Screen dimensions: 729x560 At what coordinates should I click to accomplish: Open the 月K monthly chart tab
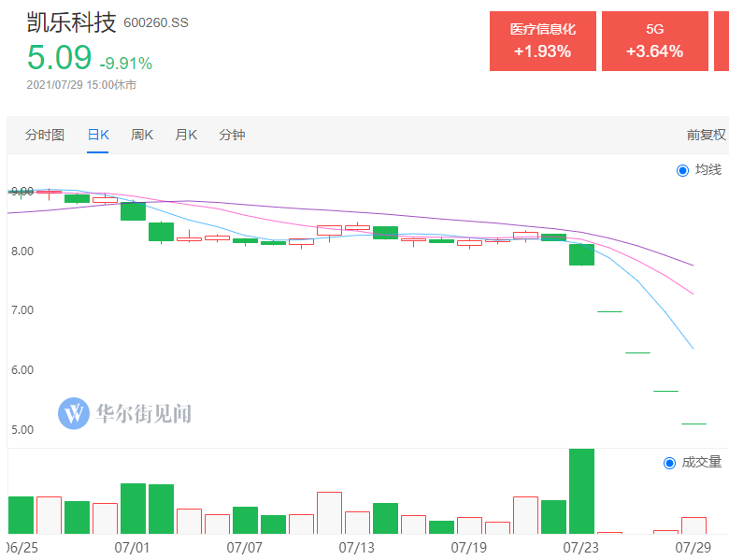click(186, 135)
